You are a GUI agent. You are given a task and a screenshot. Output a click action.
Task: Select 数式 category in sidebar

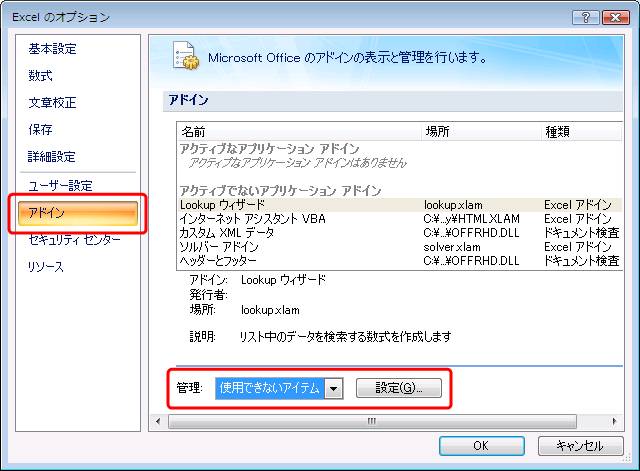tap(41, 76)
